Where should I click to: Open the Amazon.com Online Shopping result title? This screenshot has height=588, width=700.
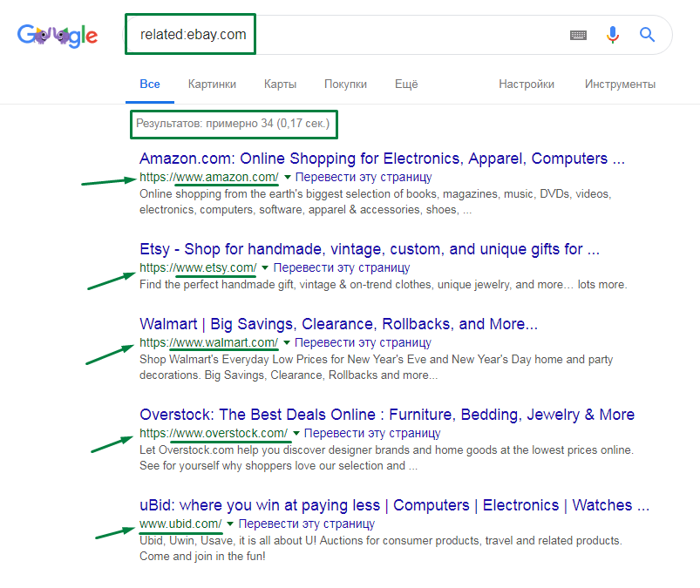pos(382,159)
